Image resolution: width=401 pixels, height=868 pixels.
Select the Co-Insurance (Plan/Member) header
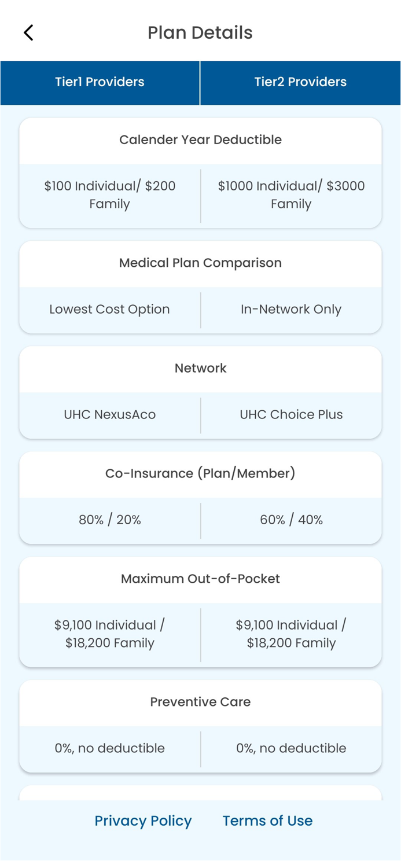click(200, 473)
